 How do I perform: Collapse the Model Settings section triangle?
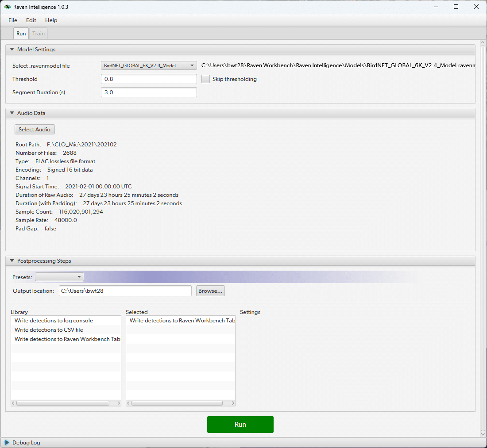pyautogui.click(x=12, y=49)
